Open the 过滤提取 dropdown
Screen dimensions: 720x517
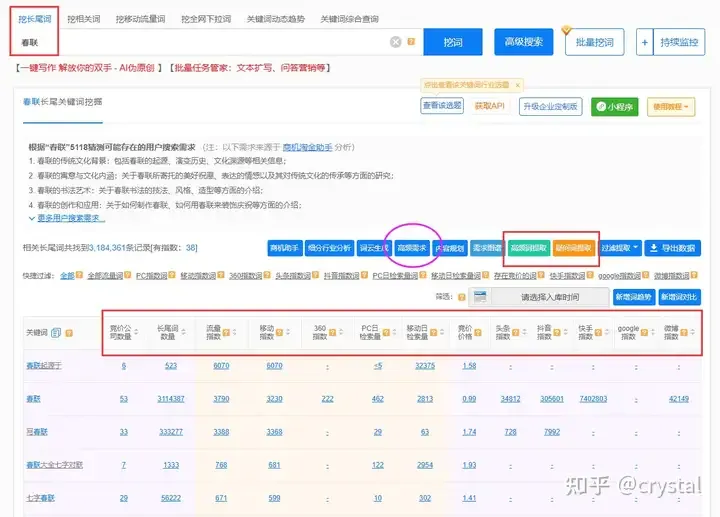(x=620, y=248)
